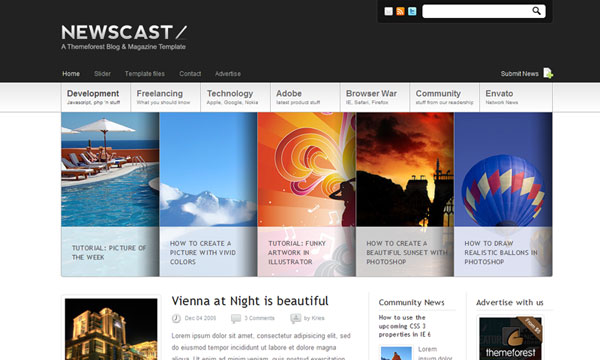Click the Vienna night building thumbnail

tap(111, 329)
